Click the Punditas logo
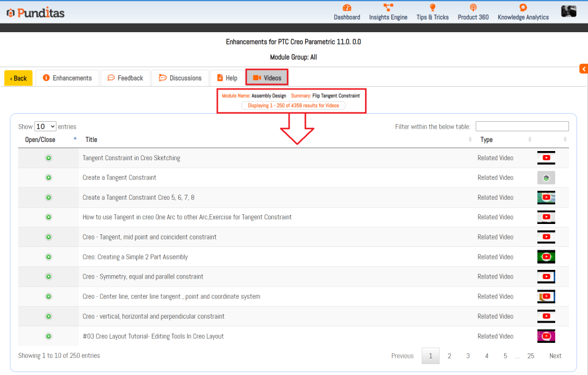The image size is (588, 375). coord(36,12)
